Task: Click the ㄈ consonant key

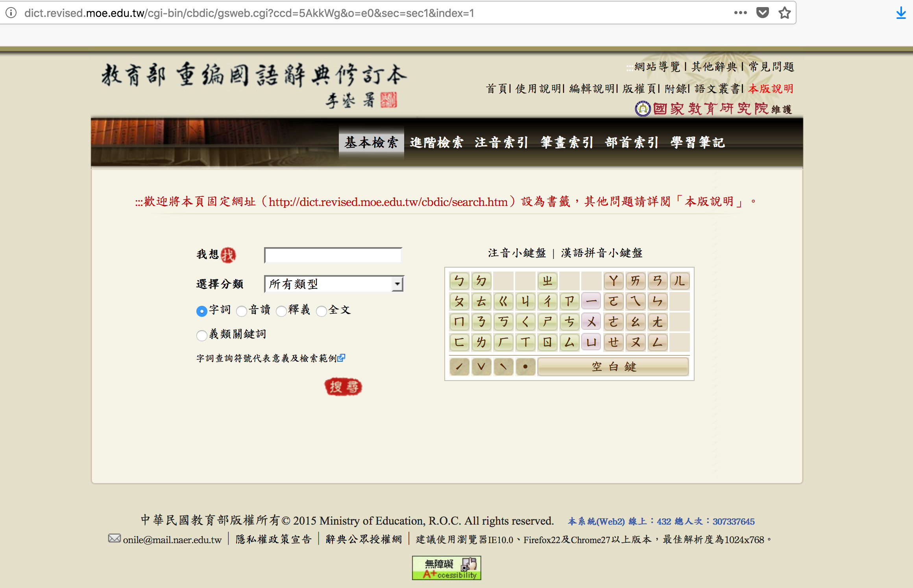Action: coord(459,342)
